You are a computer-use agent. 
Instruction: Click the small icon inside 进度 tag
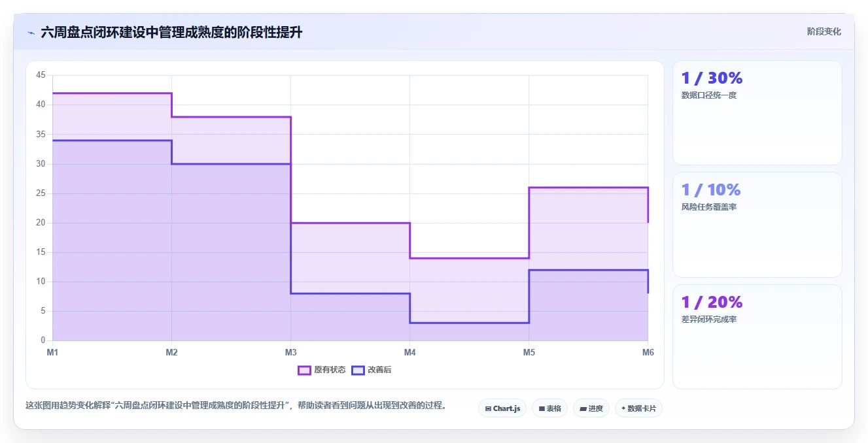(583, 409)
